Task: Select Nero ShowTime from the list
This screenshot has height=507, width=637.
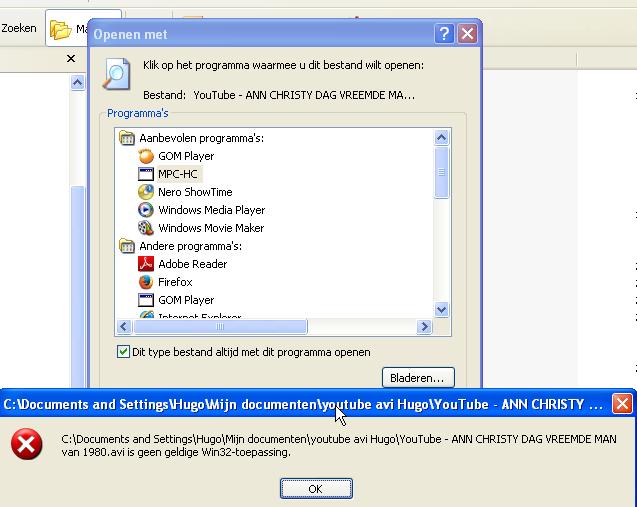Action: (x=195, y=192)
